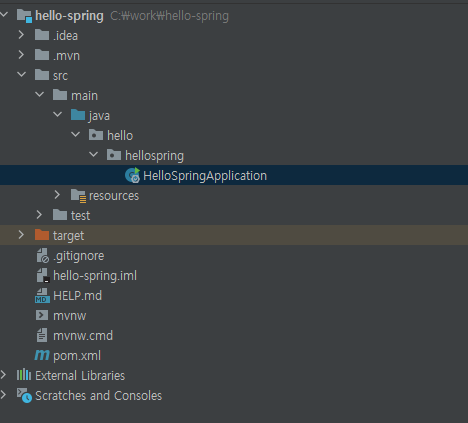Select the pom.xml file name
Screen dimensions: 468x423
pyautogui.click(x=77, y=356)
